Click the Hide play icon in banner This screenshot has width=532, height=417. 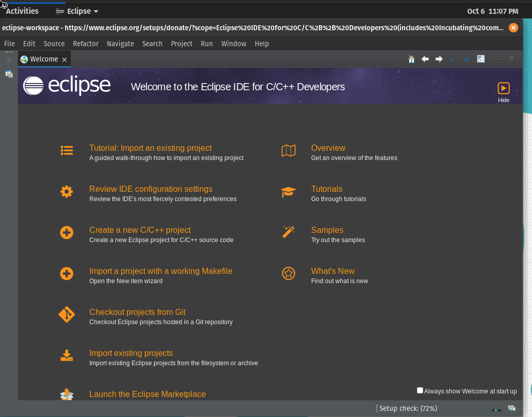pyautogui.click(x=503, y=88)
